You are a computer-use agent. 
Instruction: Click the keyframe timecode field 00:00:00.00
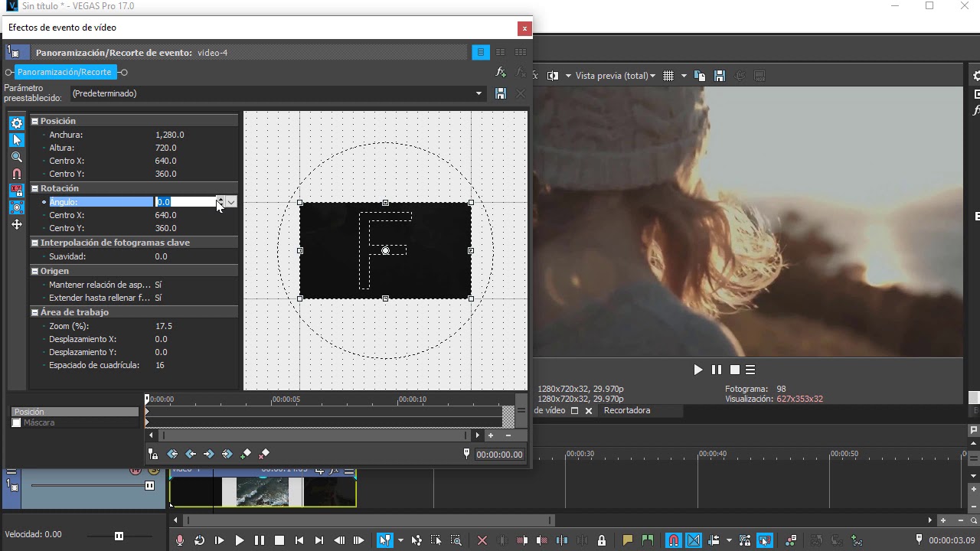[x=499, y=455]
